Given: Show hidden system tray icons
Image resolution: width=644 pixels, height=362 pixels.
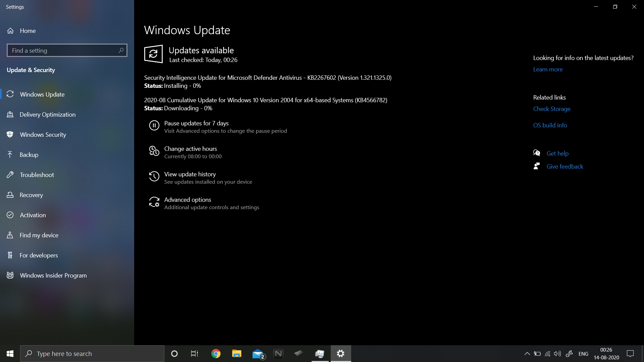Looking at the screenshot, I should (527, 354).
